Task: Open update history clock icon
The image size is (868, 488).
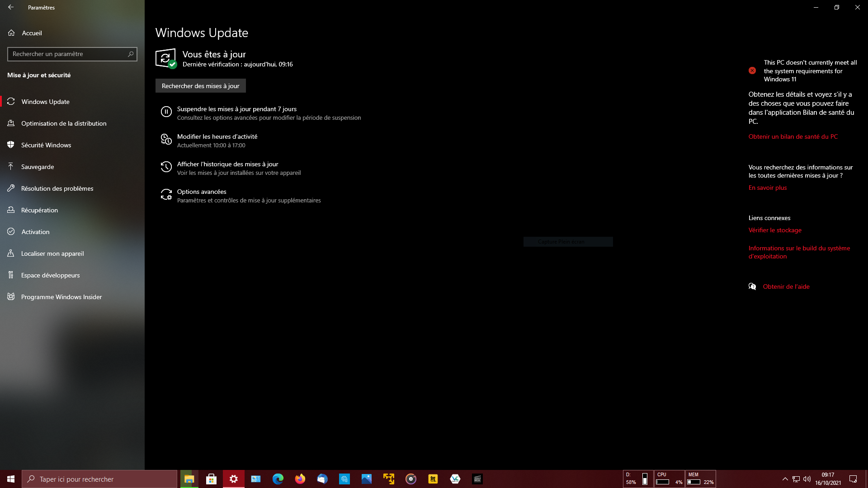Action: click(x=166, y=168)
